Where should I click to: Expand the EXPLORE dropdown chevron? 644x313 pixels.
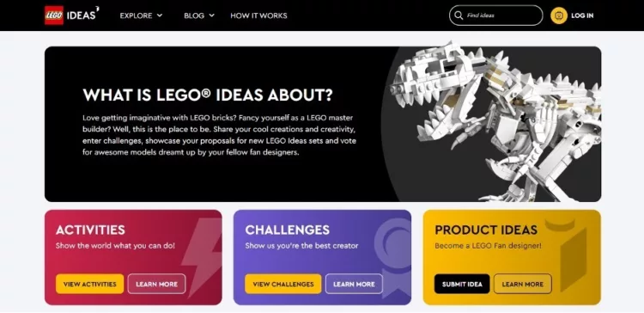point(160,15)
